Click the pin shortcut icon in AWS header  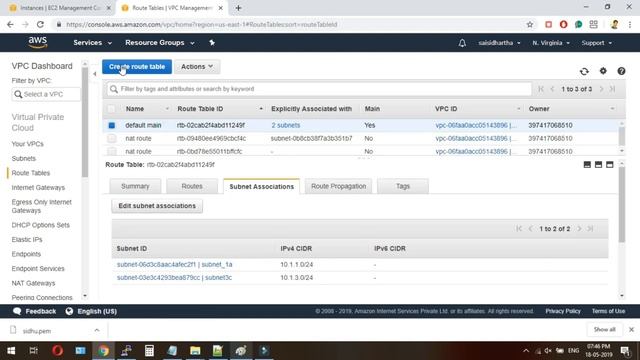[212, 42]
